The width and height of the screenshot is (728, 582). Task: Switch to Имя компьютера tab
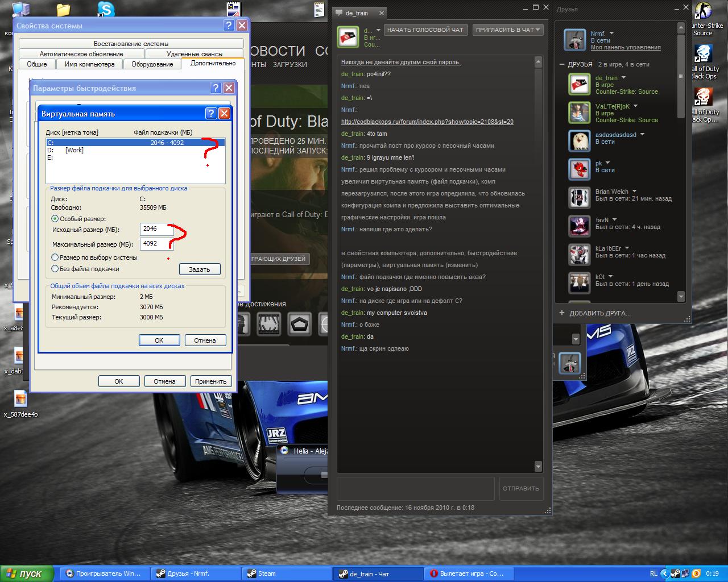[89, 64]
